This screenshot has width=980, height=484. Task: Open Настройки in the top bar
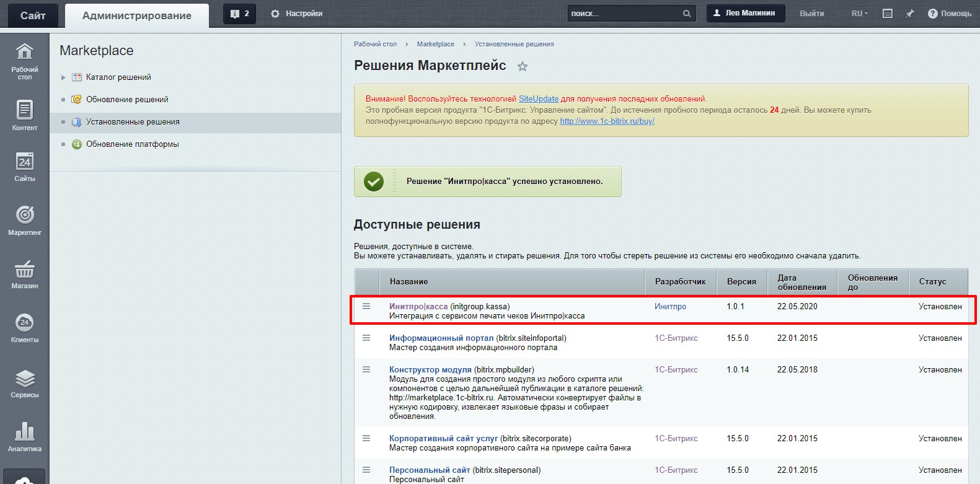pyautogui.click(x=297, y=14)
